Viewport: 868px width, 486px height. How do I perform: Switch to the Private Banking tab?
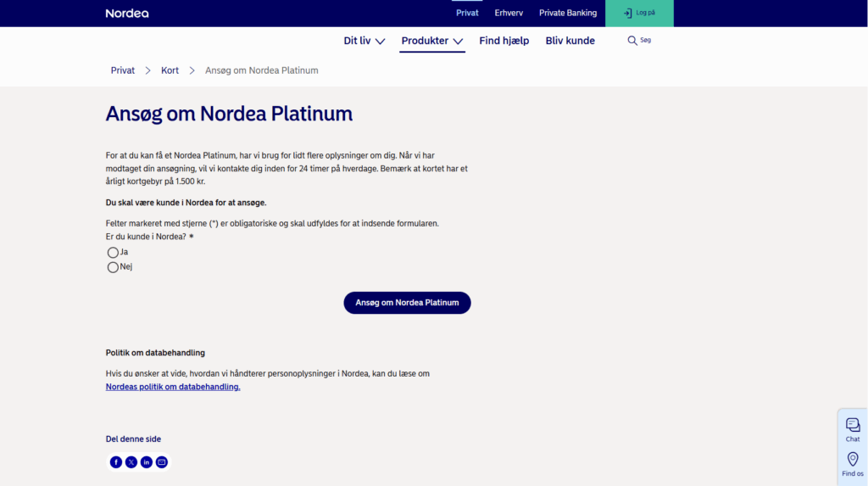[x=568, y=13]
